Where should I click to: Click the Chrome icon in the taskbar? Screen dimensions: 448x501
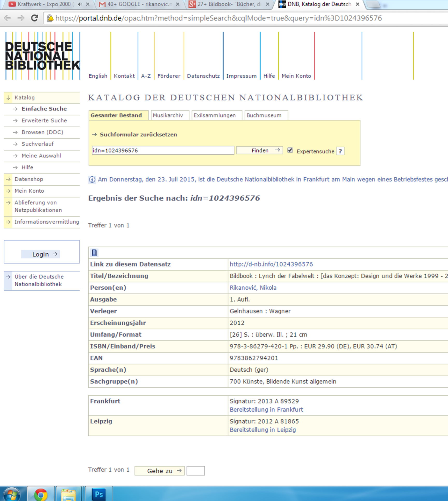coord(41,494)
